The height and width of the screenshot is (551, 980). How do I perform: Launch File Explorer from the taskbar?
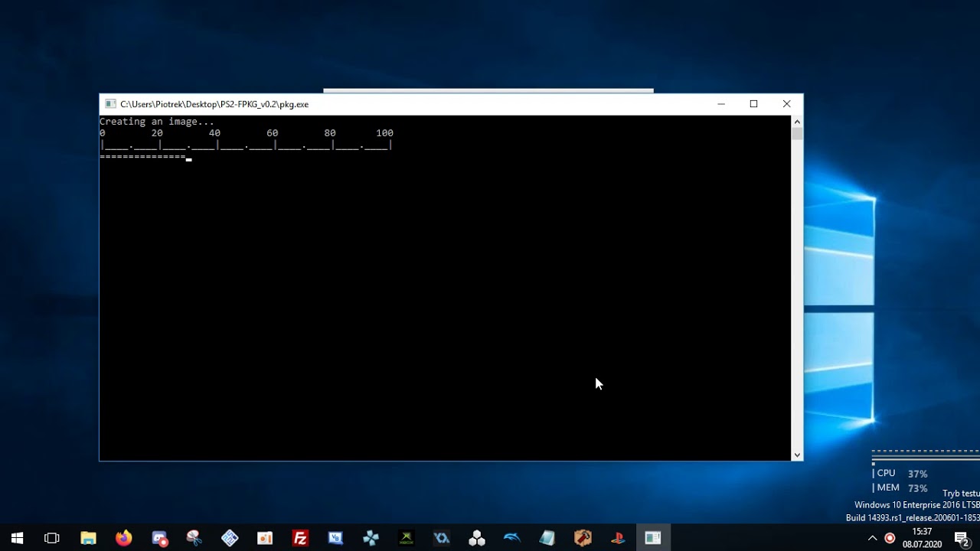click(88, 538)
